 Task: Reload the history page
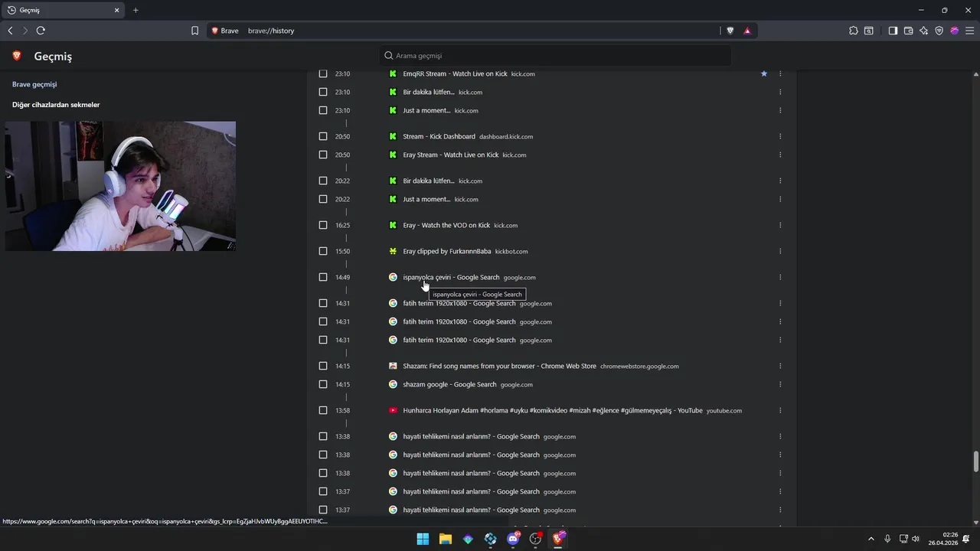pos(41,31)
